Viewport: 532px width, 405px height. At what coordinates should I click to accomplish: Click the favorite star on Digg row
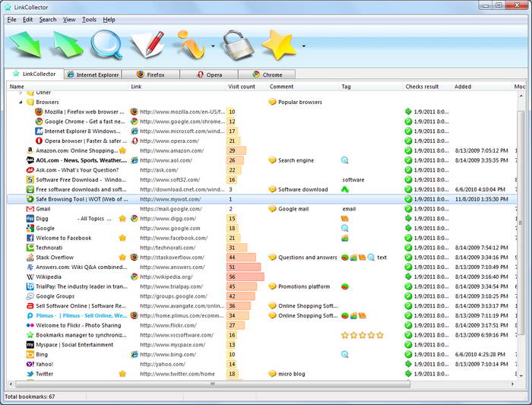(122, 218)
